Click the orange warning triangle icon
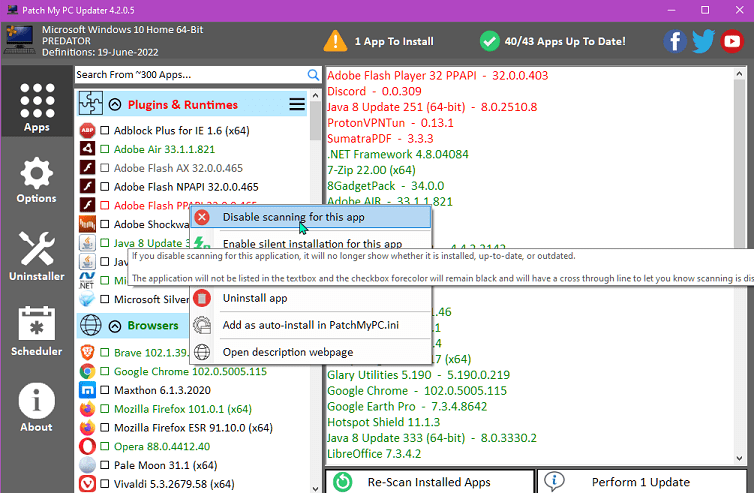The height and width of the screenshot is (493, 754). 335,41
